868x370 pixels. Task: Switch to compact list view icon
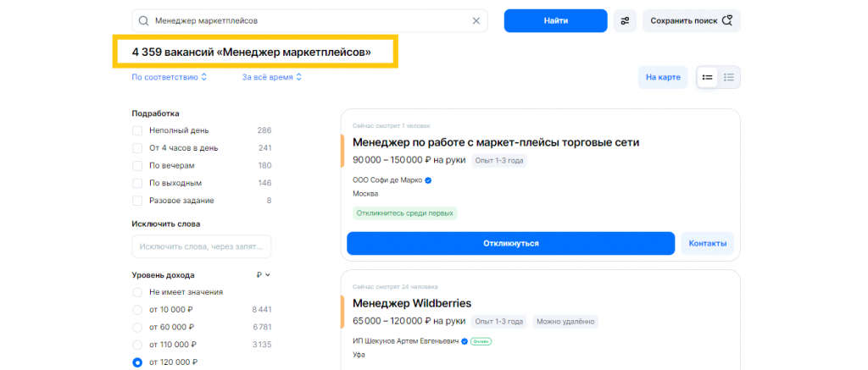729,77
